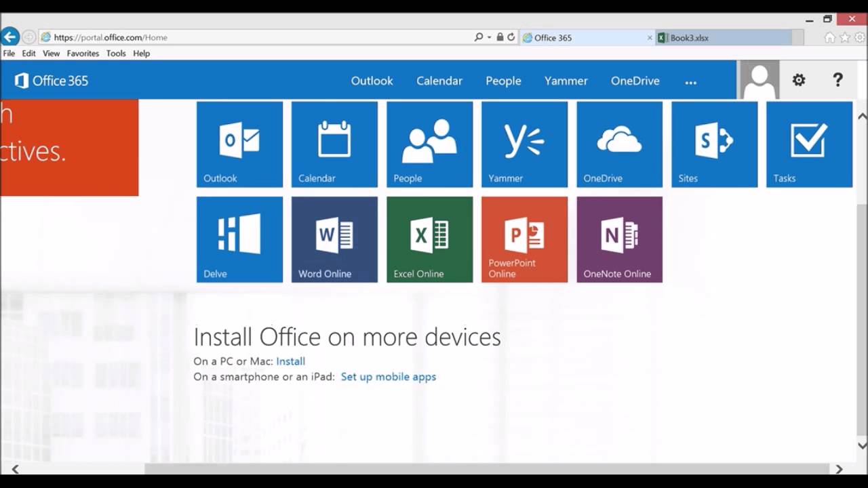Click the horizontal scrollbar left arrow
868x488 pixels.
tap(15, 469)
